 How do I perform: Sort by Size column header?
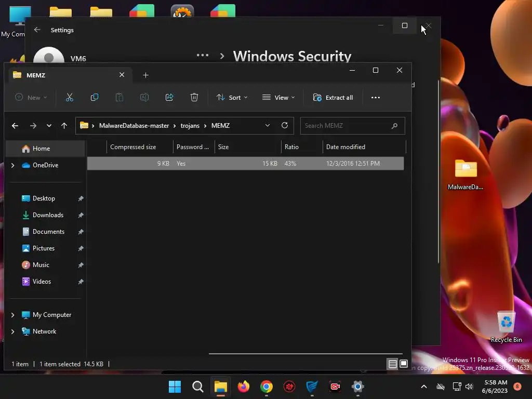tap(248, 147)
